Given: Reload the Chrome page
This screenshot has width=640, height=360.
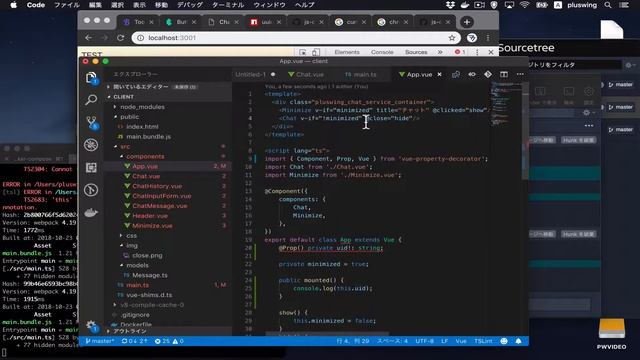Looking at the screenshot, I should tap(120, 38).
